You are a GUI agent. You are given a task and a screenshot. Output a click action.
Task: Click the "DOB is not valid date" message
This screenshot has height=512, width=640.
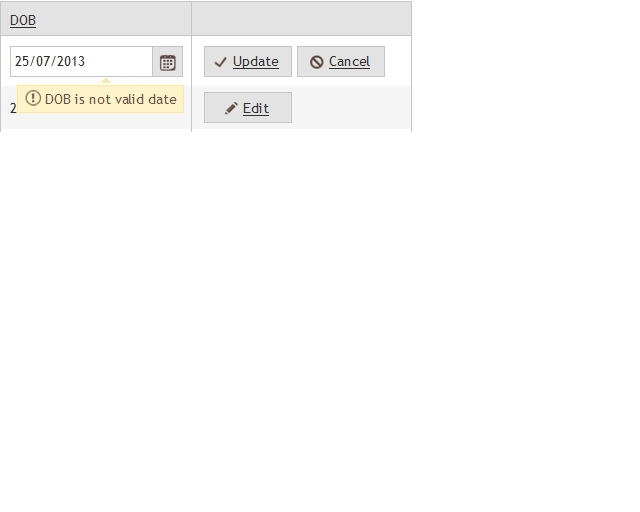pyautogui.click(x=111, y=99)
